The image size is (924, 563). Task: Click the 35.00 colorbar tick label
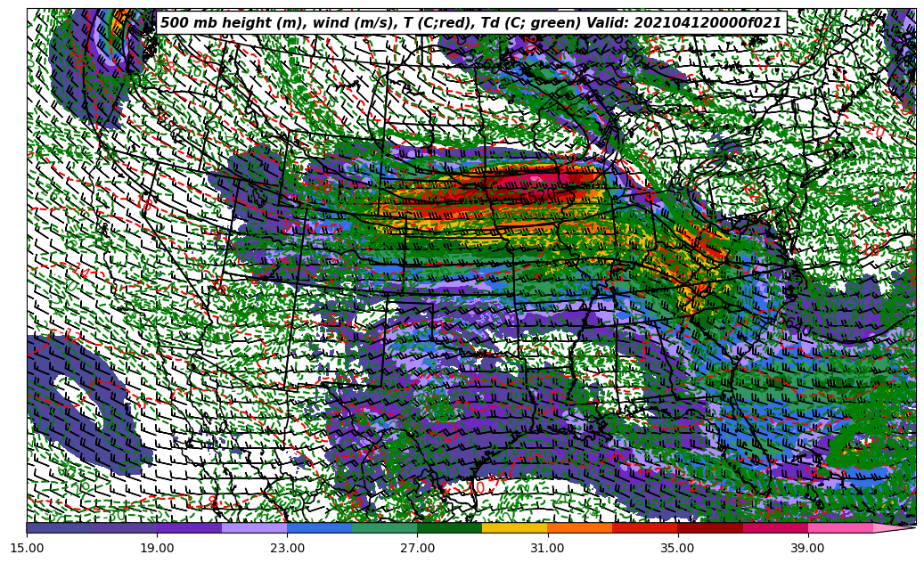coord(677,548)
